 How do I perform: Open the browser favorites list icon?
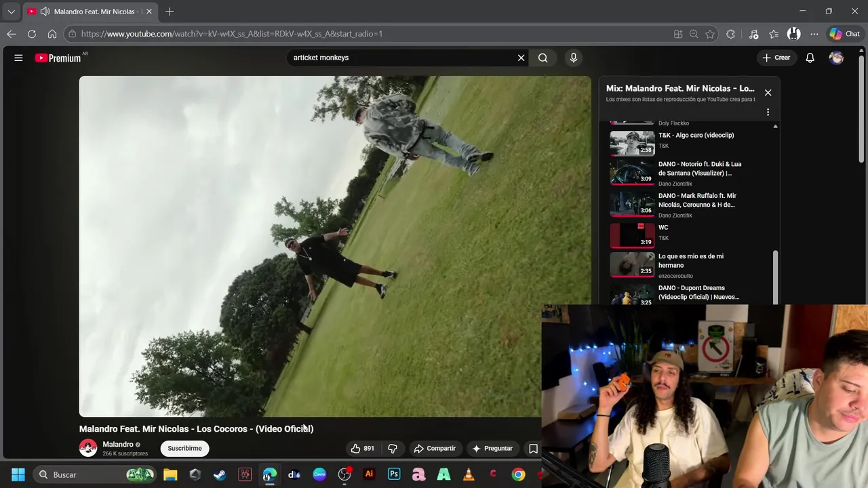[774, 34]
